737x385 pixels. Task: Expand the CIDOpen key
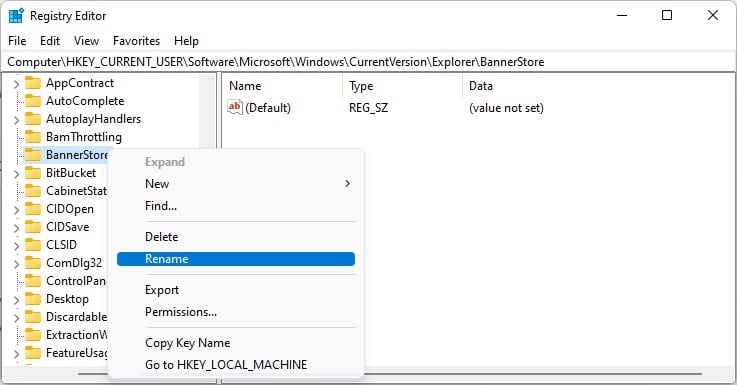(16, 210)
